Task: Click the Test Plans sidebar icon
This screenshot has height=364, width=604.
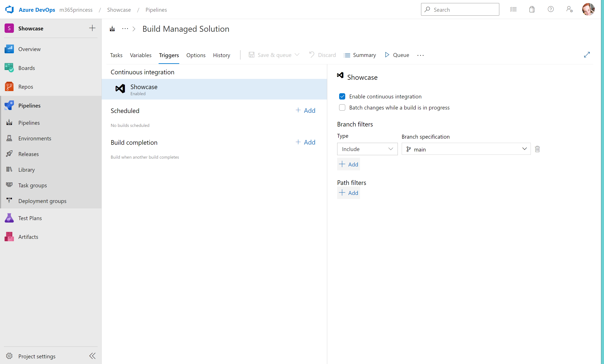Action: pyautogui.click(x=9, y=218)
